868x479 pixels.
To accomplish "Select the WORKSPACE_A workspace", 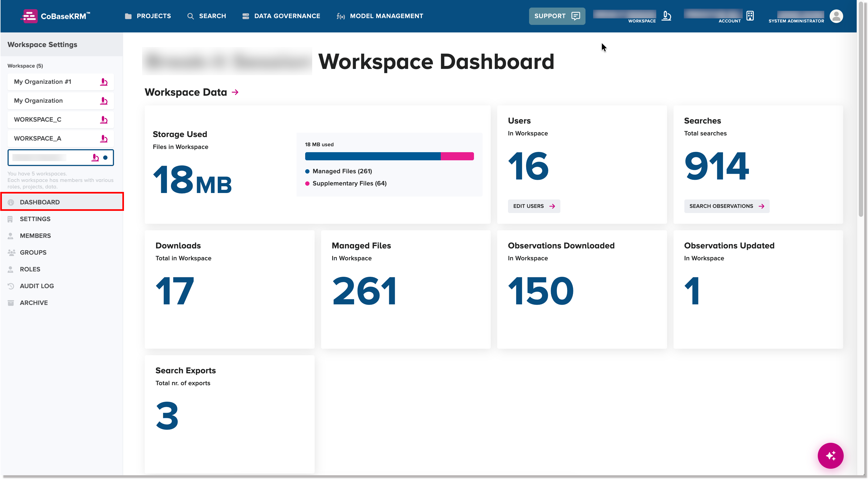I will tap(61, 138).
